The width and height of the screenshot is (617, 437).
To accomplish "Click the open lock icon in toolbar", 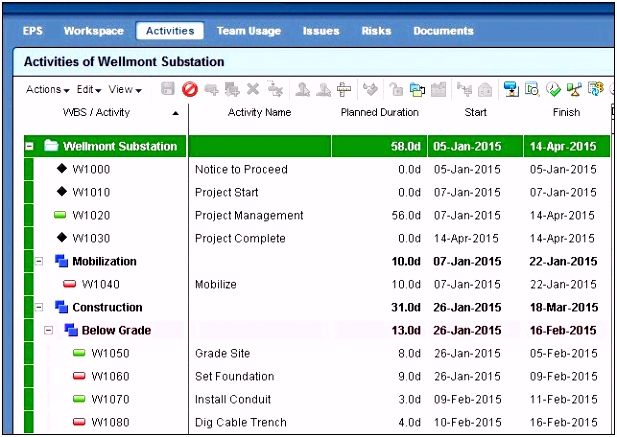I will point(396,89).
